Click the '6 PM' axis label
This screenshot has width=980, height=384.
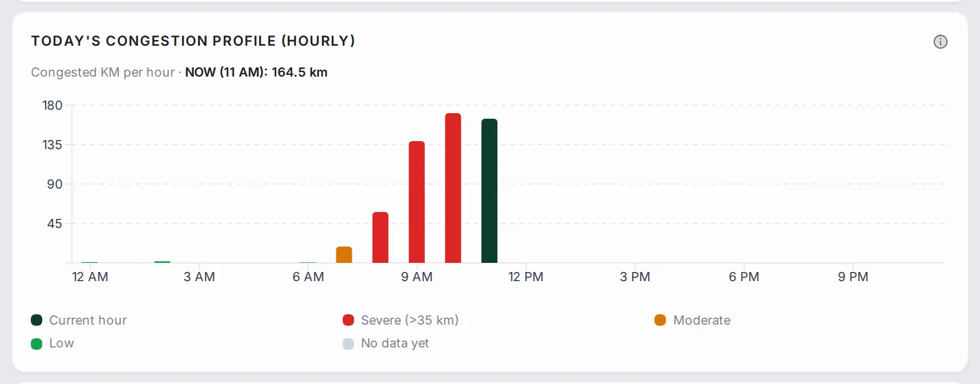[x=744, y=277]
